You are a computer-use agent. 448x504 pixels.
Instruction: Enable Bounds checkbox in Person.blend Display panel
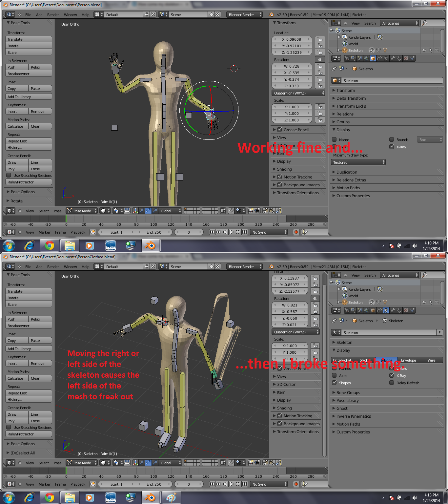[x=392, y=139]
